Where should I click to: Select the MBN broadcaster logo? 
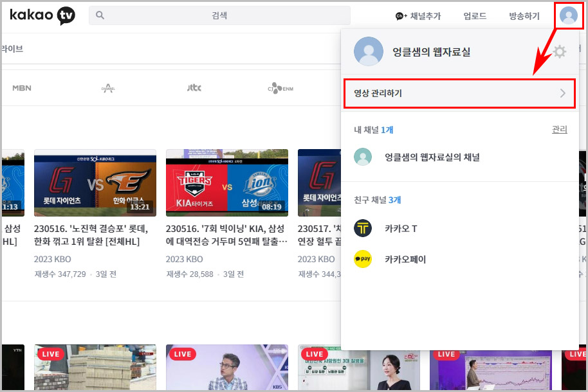click(x=22, y=88)
